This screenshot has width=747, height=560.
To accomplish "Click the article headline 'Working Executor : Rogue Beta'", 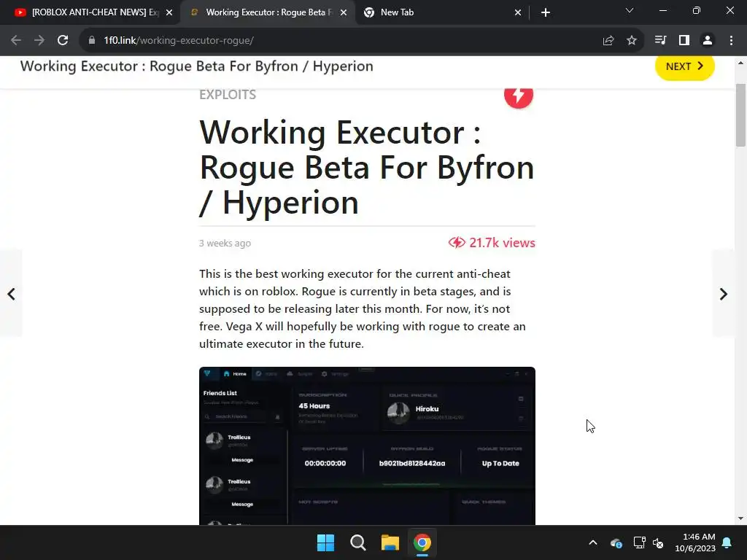I will [367, 168].
